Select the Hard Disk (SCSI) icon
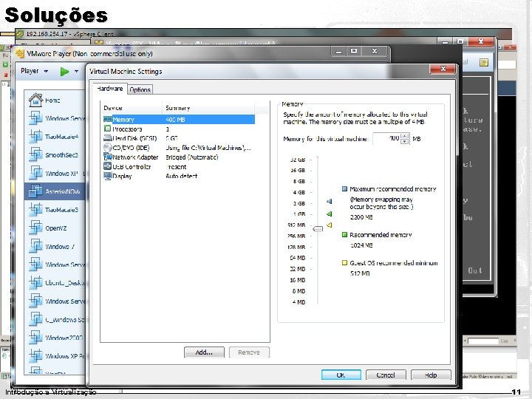The image size is (532, 399). tap(108, 138)
